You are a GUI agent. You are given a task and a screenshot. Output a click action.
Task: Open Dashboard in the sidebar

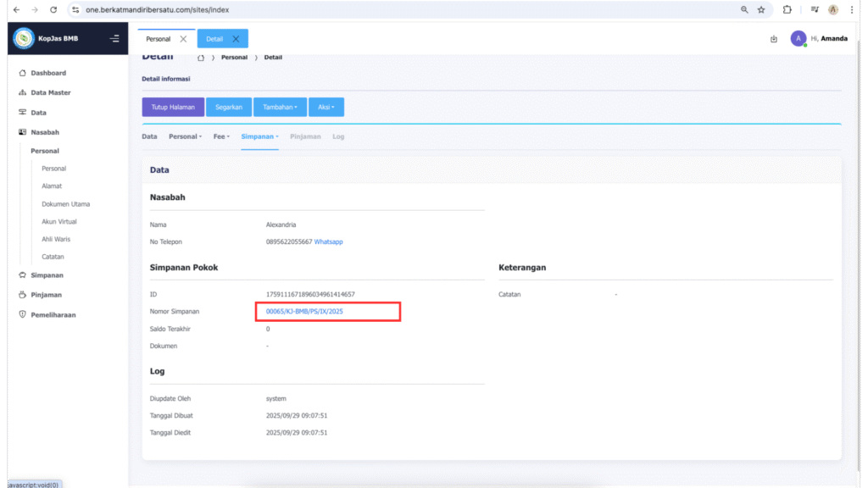[x=47, y=73]
